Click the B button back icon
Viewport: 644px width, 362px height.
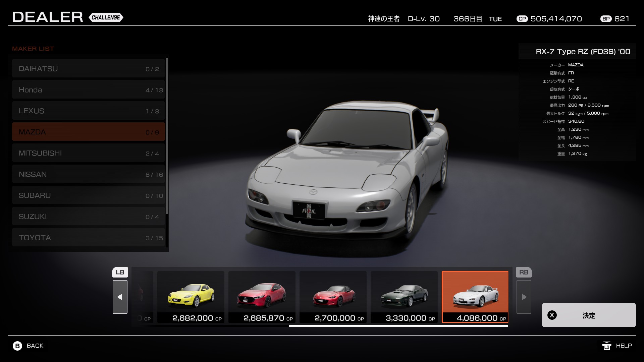17,346
